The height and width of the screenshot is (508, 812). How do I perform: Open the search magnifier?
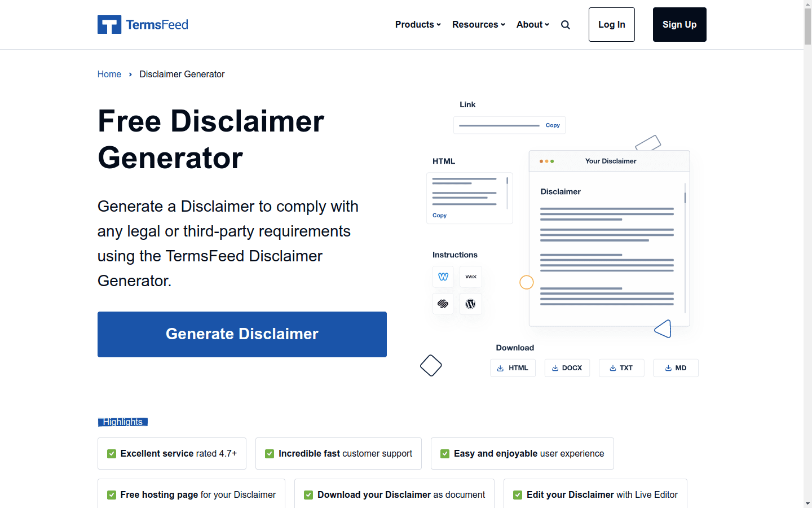[565, 24]
